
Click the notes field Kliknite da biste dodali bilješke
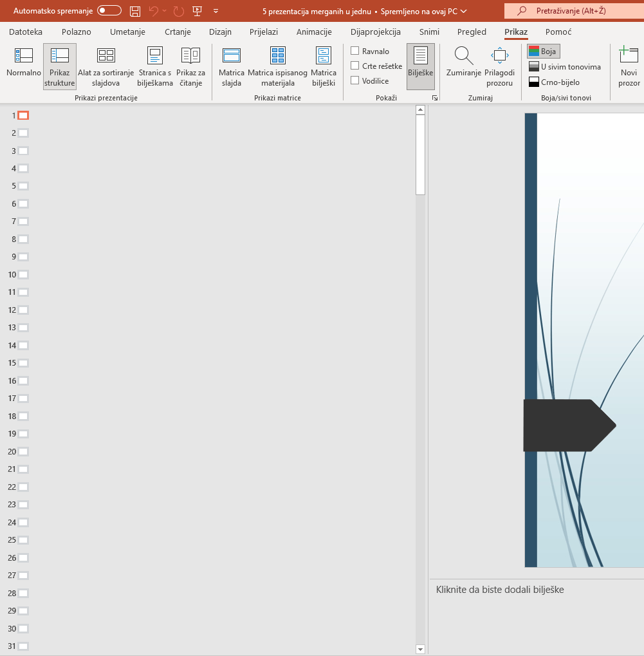click(x=500, y=589)
